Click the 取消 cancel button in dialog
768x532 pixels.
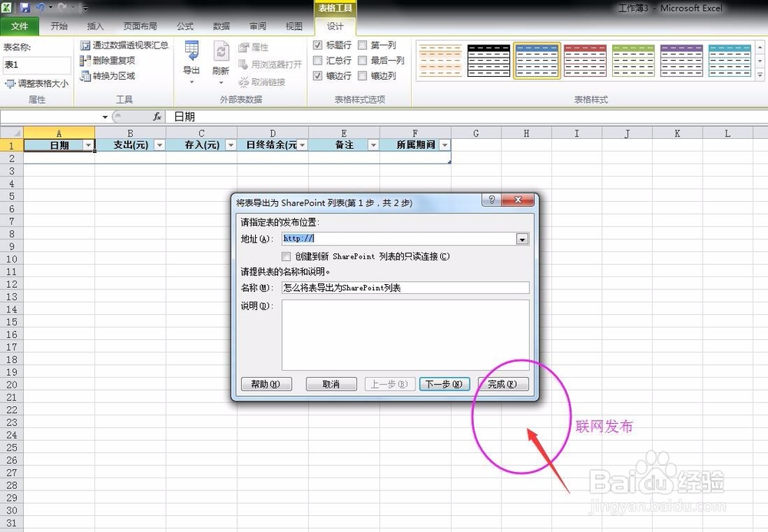(x=332, y=384)
